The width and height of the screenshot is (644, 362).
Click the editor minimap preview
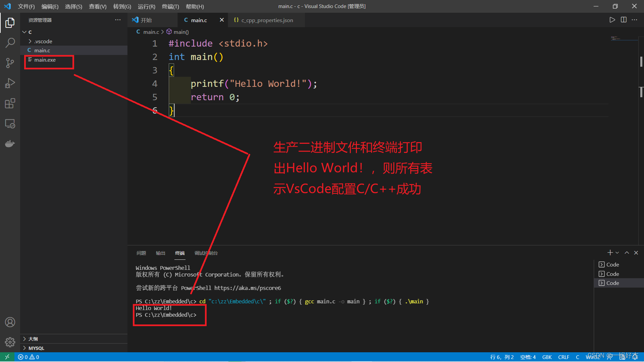point(624,39)
